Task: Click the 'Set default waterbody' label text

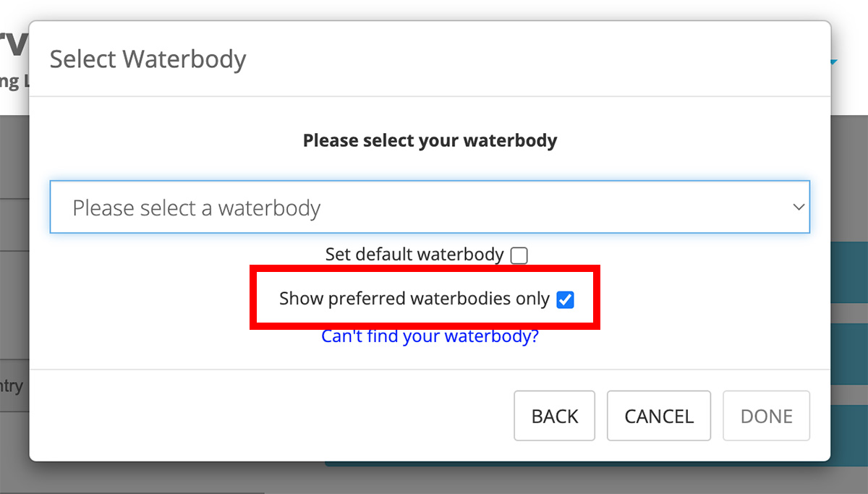Action: coord(414,255)
